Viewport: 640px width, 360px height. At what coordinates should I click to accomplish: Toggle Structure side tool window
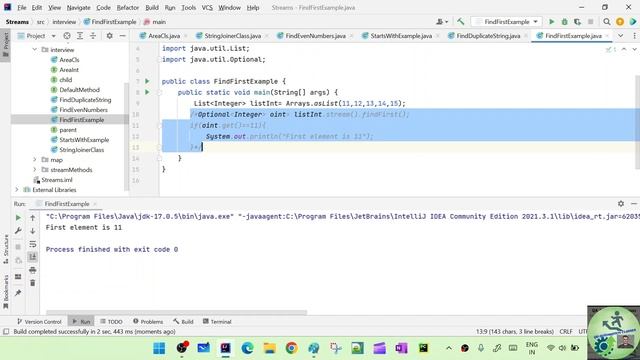pos(6,249)
